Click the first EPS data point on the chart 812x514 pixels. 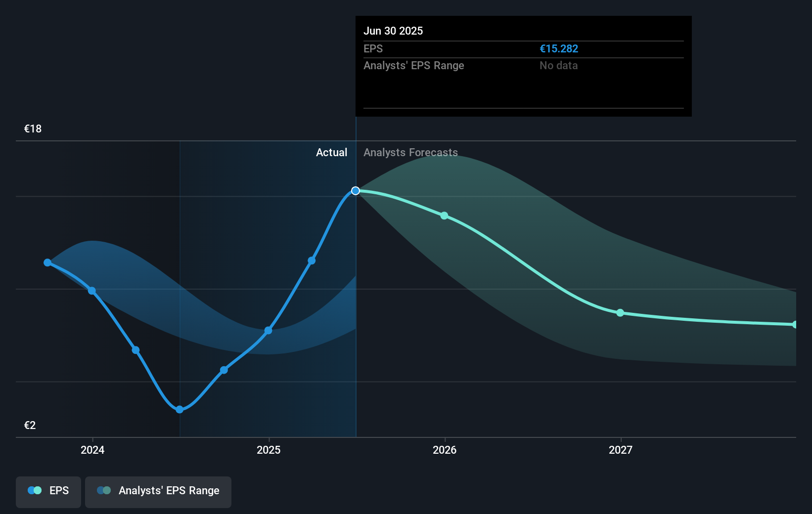[47, 262]
